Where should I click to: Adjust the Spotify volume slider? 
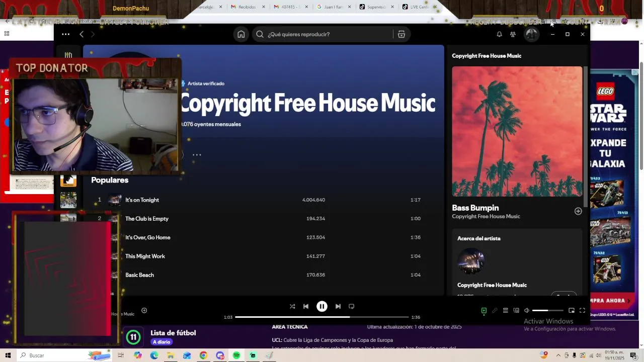547,311
